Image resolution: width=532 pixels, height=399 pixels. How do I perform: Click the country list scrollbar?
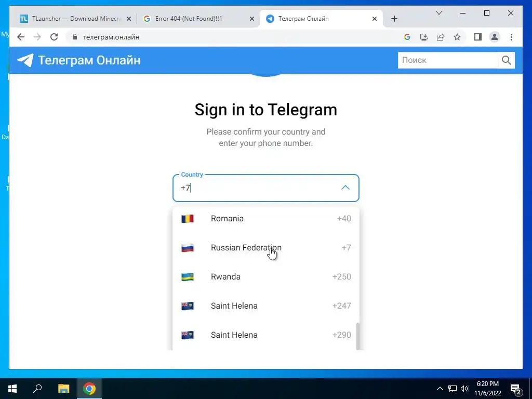(x=357, y=336)
